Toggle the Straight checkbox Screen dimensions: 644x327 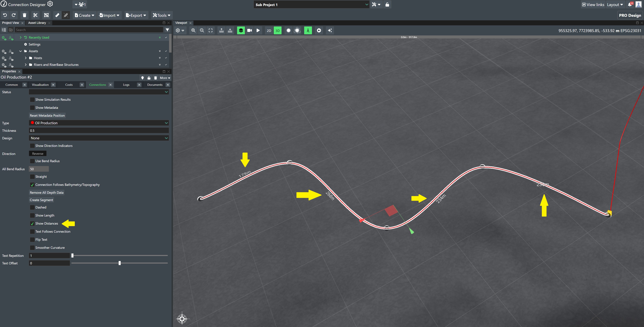coord(32,177)
